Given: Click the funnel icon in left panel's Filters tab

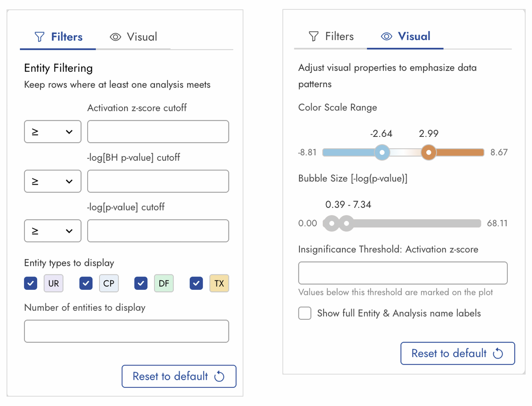Looking at the screenshot, I should 40,37.
